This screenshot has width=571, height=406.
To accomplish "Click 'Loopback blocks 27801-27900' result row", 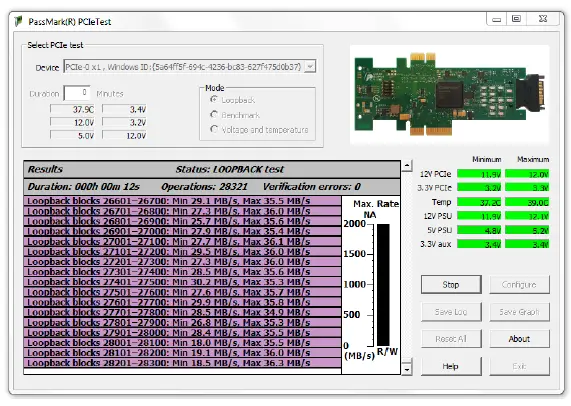I will click(x=182, y=323).
